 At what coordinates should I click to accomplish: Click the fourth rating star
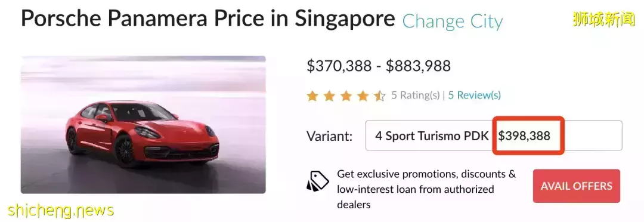363,96
